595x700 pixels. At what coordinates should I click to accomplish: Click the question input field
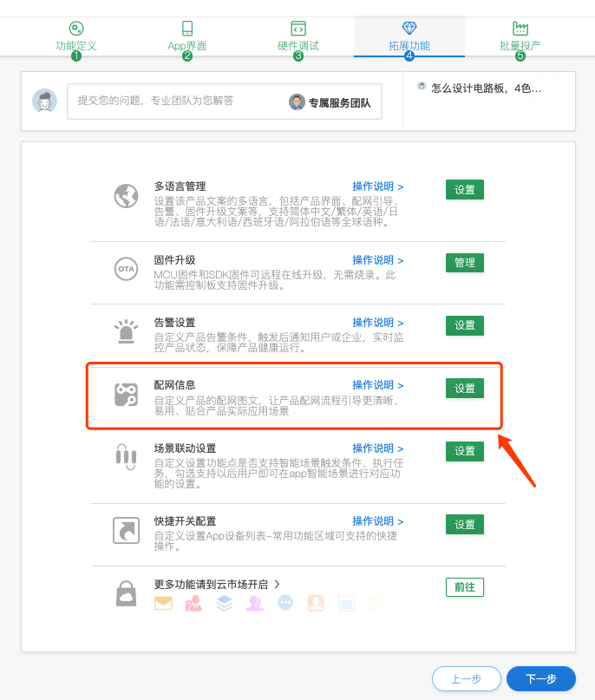(173, 101)
